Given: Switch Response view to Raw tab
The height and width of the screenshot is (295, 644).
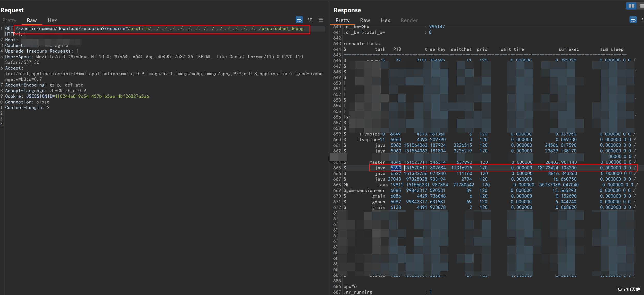Looking at the screenshot, I should 365,20.
